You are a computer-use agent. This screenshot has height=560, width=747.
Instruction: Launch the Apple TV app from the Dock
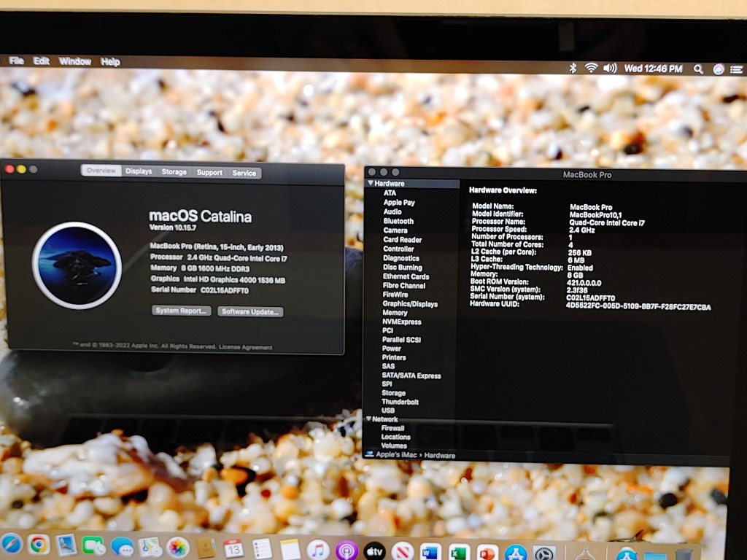click(x=374, y=551)
